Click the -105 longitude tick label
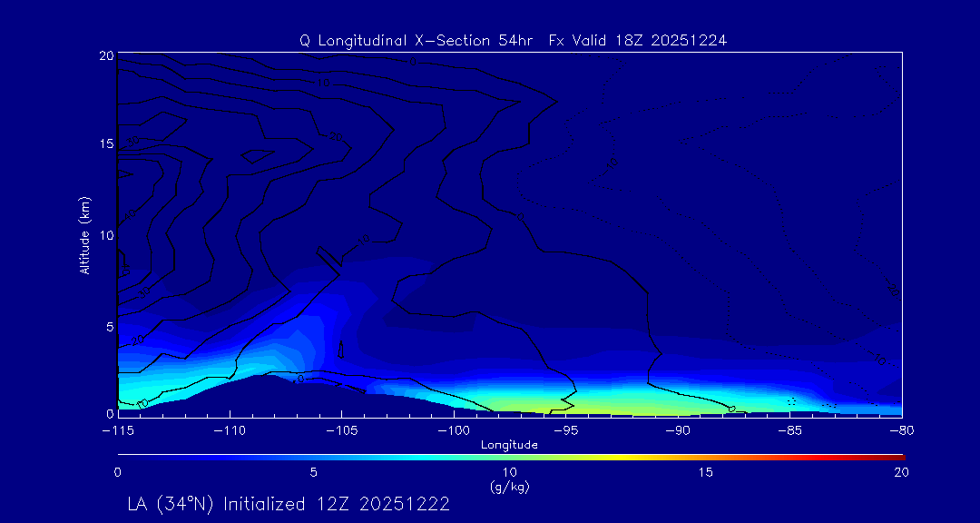Viewport: 980px width, 523px height. (x=341, y=431)
